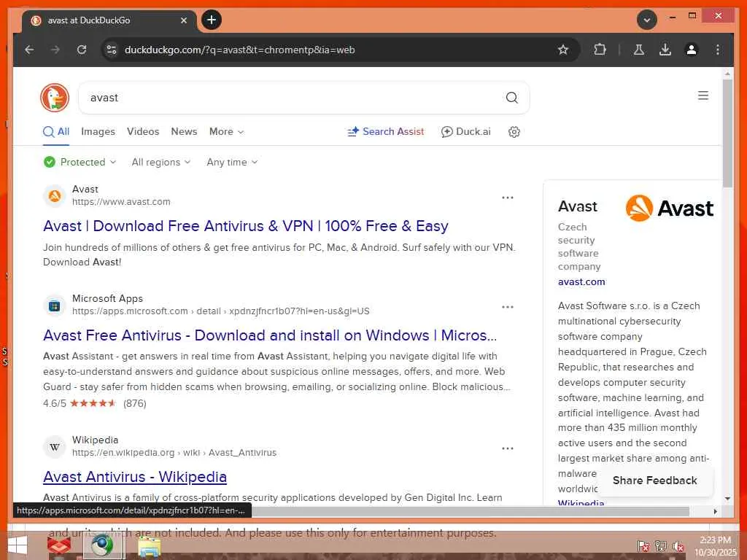747x560 pixels.
Task: Open search settings gear icon
Action: pos(514,132)
